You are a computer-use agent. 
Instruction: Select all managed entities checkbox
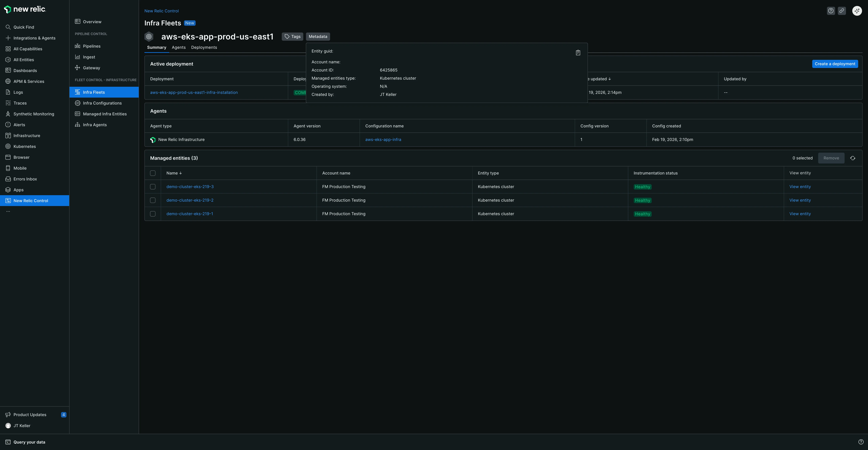[x=153, y=173]
